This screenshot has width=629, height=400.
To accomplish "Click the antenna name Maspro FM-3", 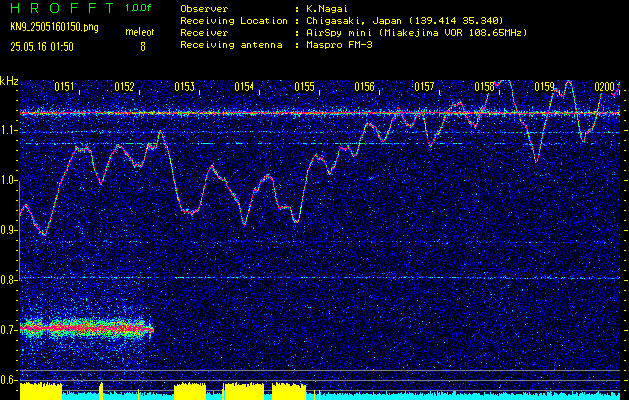I will (x=339, y=45).
